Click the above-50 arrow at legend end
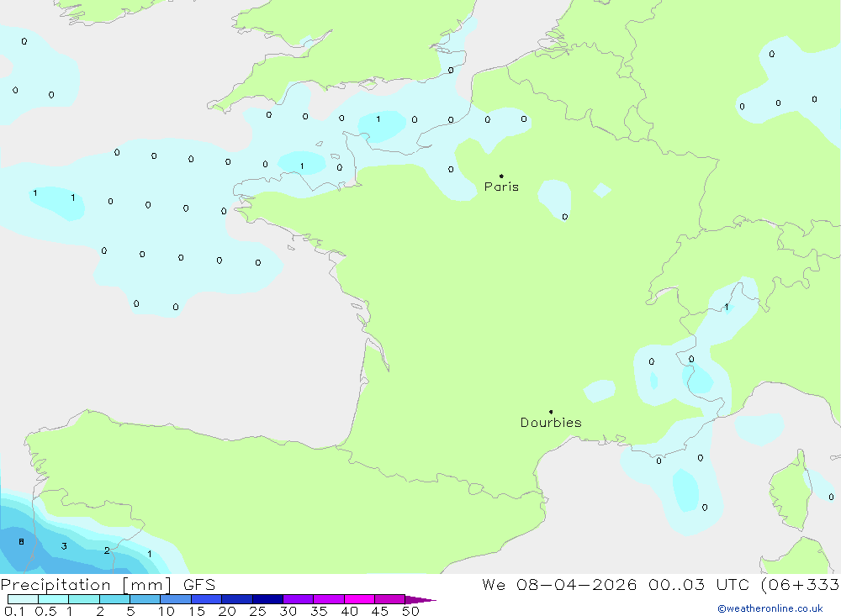 (420, 600)
